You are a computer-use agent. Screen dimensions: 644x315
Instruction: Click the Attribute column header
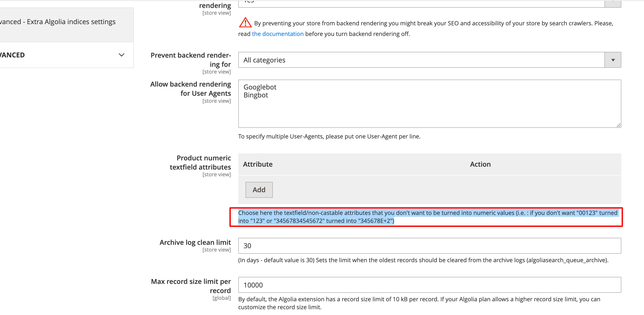click(258, 164)
